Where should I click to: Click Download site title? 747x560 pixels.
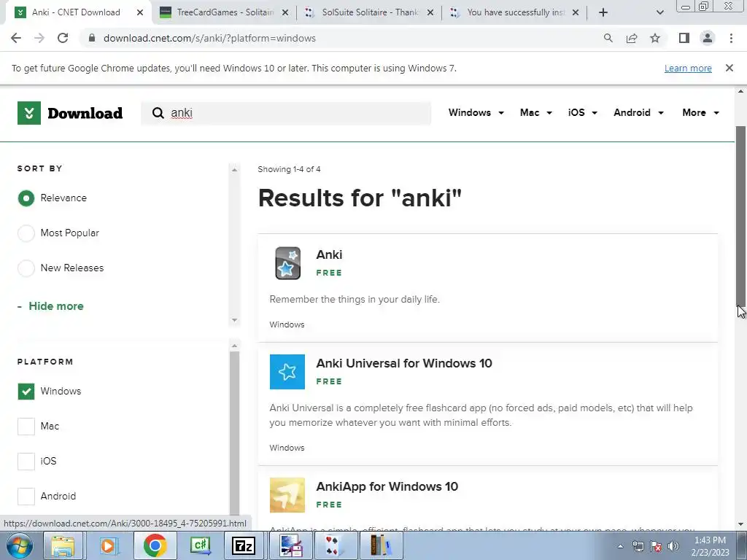pyautogui.click(x=85, y=113)
